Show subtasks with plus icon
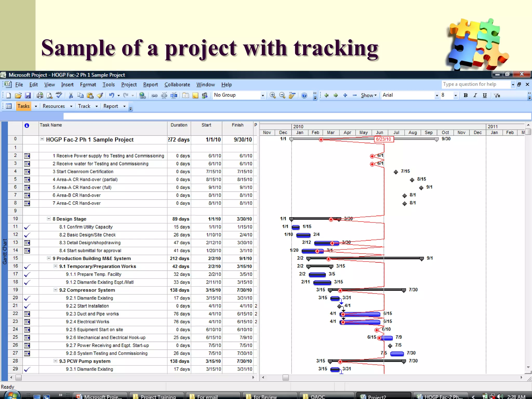This screenshot has height=399, width=532. [x=345, y=95]
